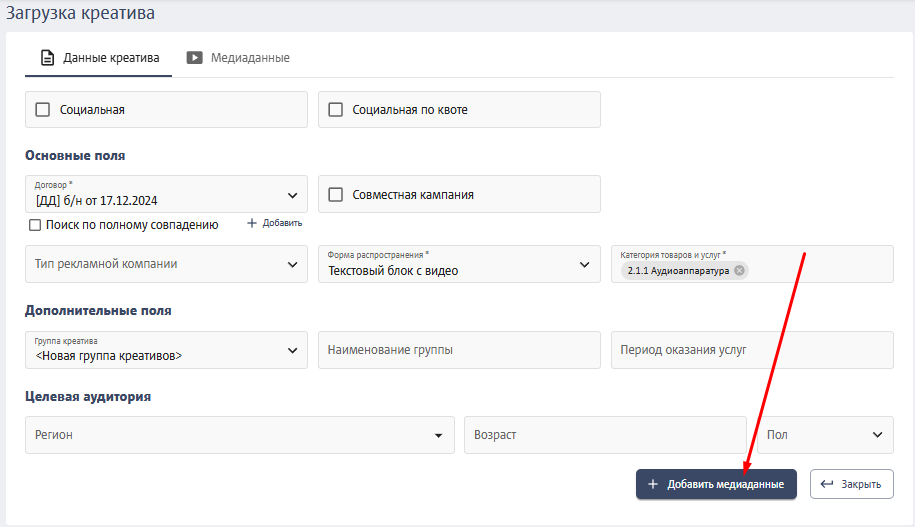This screenshot has height=527, width=915.
Task: Check the Совместная кампания box
Action: [x=336, y=194]
